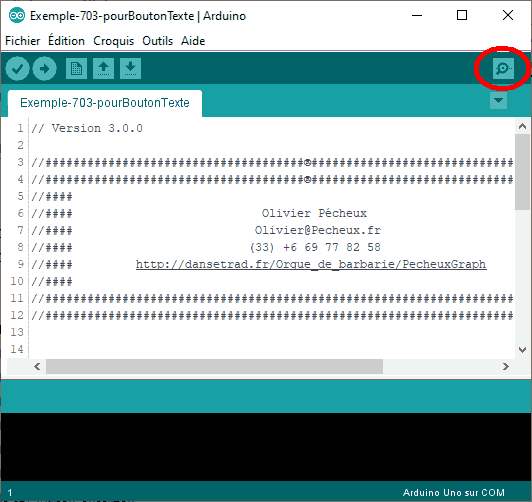The height and width of the screenshot is (502, 532).
Task: Create a new sketch with New icon
Action: tap(76, 69)
